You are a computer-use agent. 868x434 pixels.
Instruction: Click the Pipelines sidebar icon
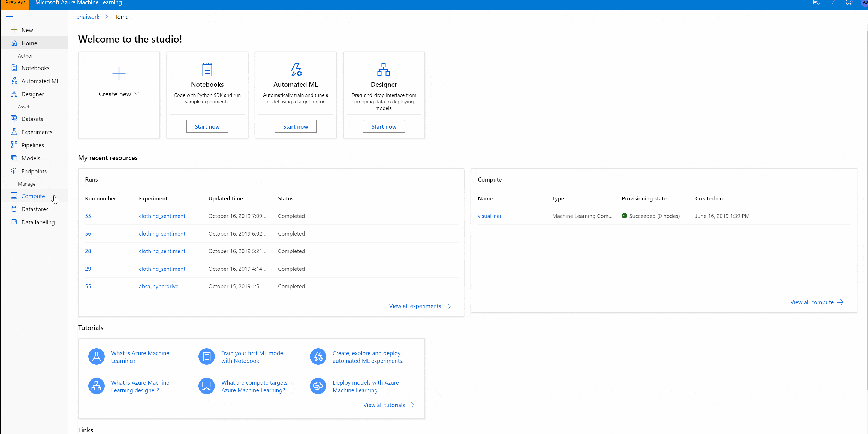pyautogui.click(x=14, y=145)
